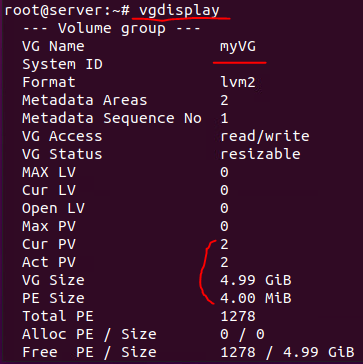This screenshot has height=364, width=363.
Task: Select the myVG value
Action: pos(238,47)
